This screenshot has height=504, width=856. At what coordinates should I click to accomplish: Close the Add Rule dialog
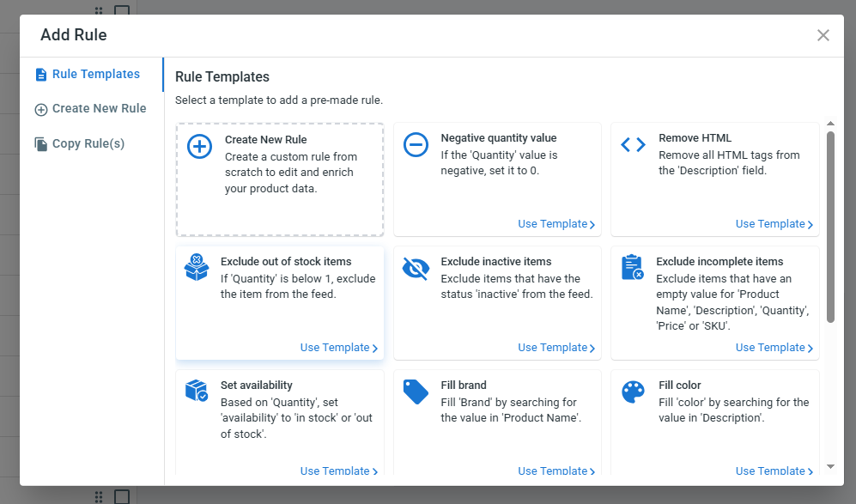click(823, 35)
